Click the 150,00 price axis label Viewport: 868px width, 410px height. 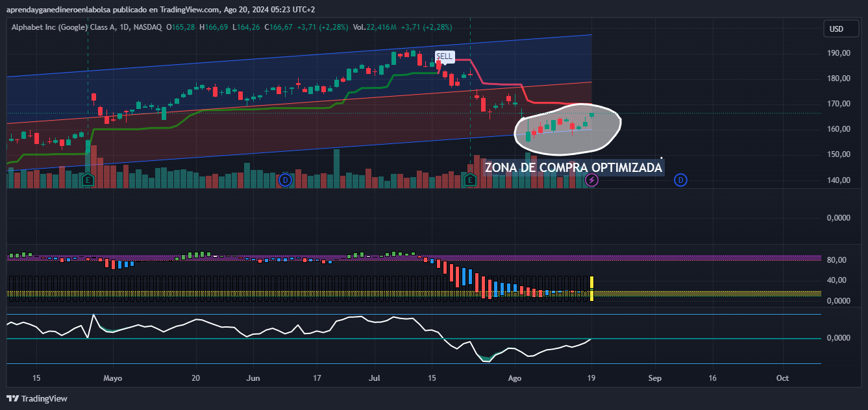pyautogui.click(x=839, y=154)
